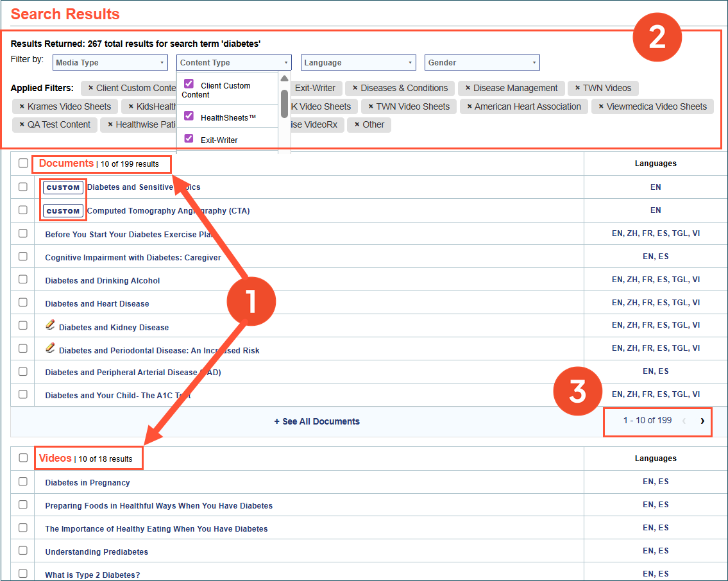Toggle the checkbox for 'Diabetes and Drinking Alcohol'

22,280
